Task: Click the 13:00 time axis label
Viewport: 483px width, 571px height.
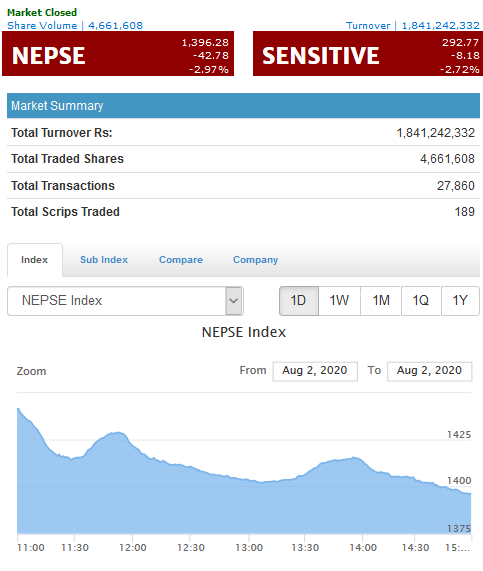Action: (249, 548)
